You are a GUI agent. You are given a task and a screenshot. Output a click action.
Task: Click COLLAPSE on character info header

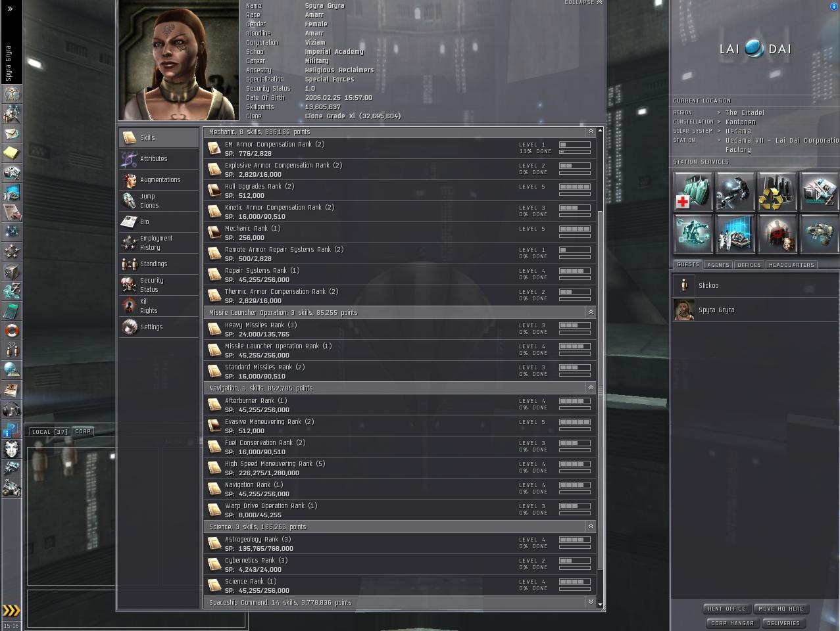[583, 3]
